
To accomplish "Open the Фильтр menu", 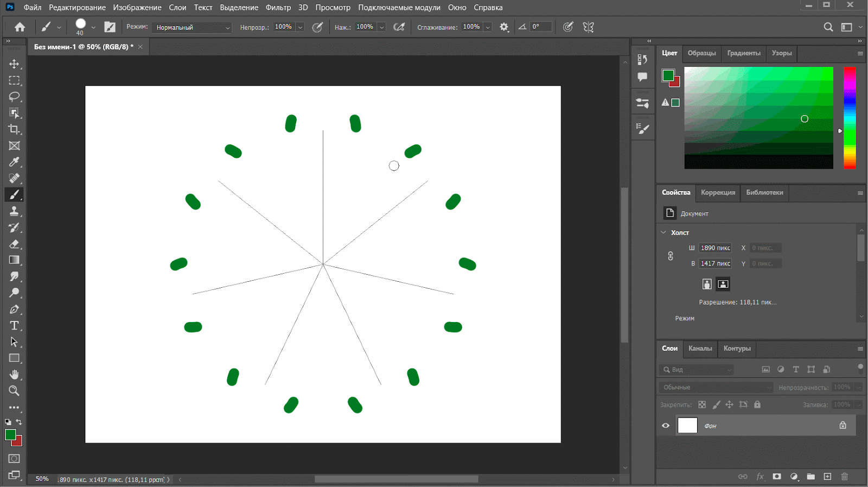I will click(x=278, y=8).
